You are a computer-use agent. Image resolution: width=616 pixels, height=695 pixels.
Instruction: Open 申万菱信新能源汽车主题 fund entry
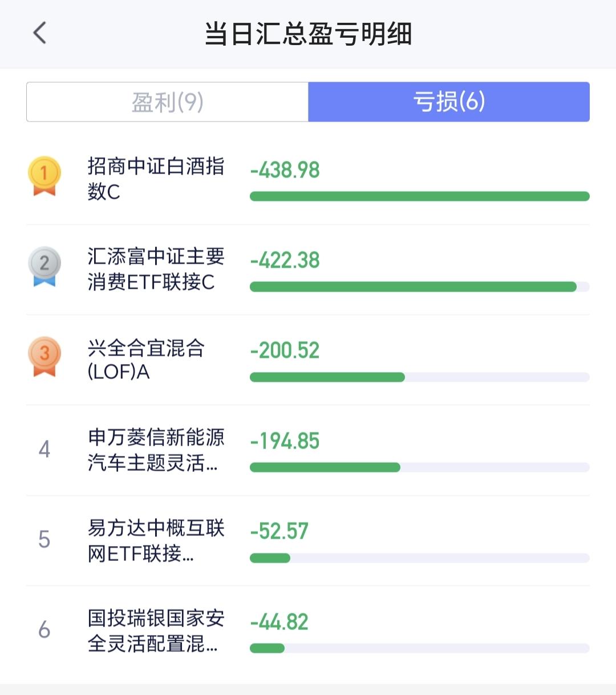point(156,450)
